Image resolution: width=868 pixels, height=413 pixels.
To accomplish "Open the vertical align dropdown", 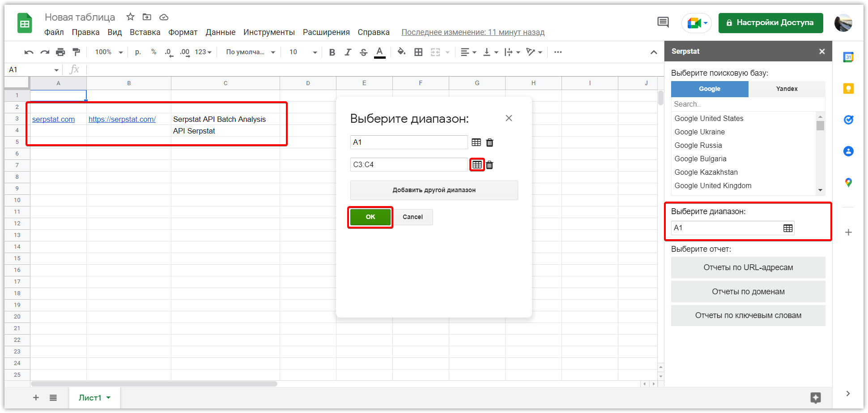I will point(491,52).
